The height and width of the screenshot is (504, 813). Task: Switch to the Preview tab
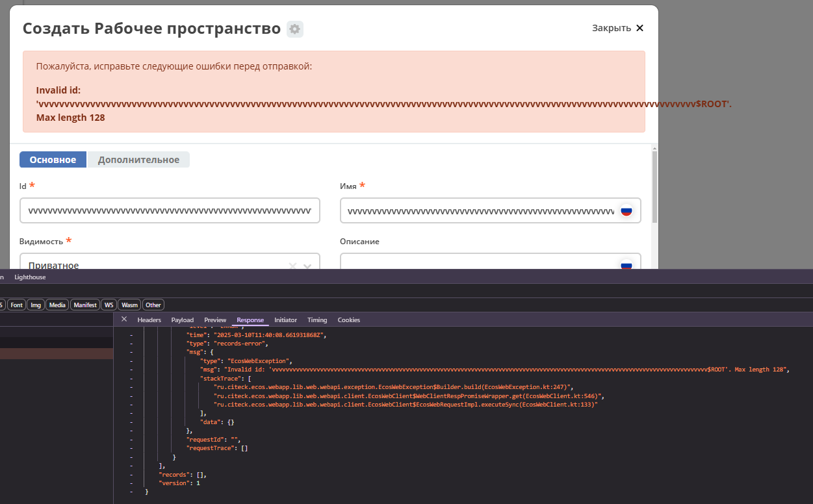215,320
